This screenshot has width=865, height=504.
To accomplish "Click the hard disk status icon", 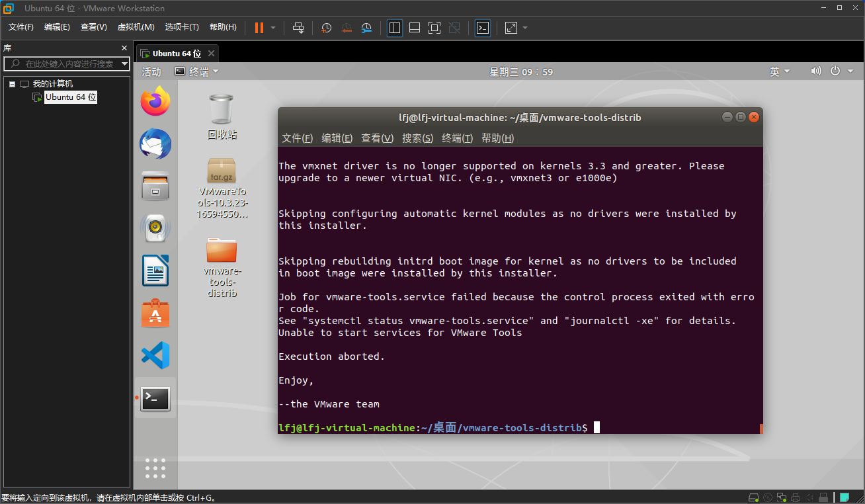I will pos(754,497).
